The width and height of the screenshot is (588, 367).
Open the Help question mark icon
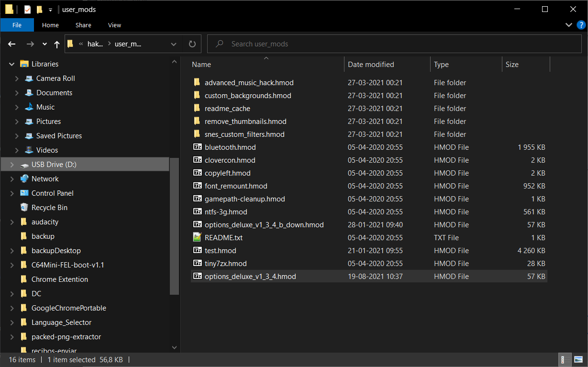pyautogui.click(x=581, y=25)
